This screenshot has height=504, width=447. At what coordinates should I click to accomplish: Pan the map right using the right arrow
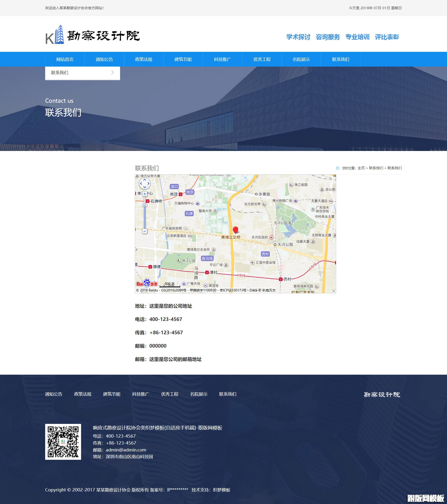tap(148, 183)
